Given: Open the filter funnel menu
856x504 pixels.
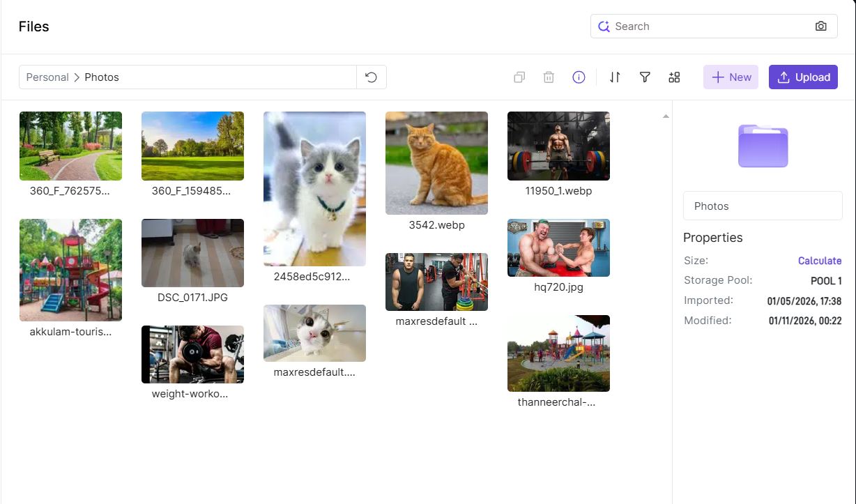Looking at the screenshot, I should 645,77.
